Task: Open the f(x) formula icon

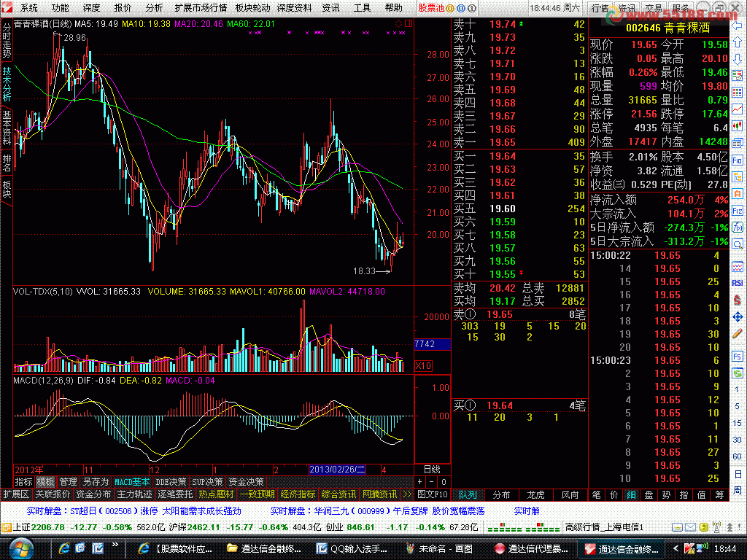Action: (738, 227)
